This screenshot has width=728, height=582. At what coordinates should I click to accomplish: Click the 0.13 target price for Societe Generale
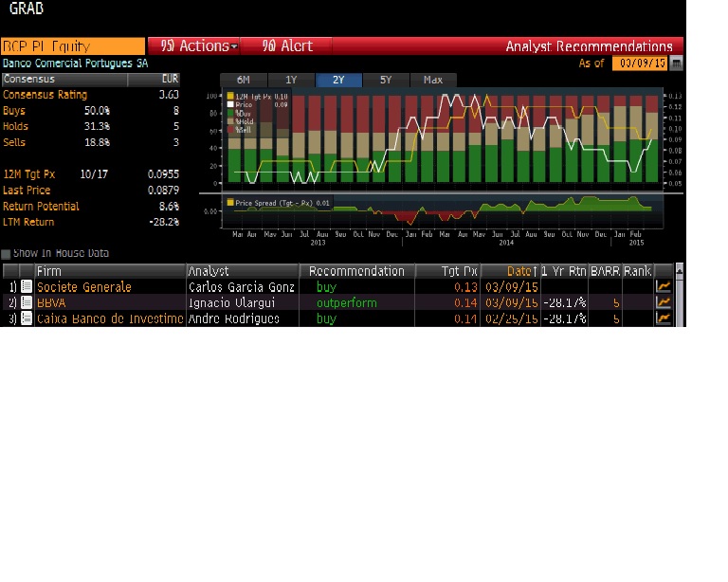[x=465, y=287]
